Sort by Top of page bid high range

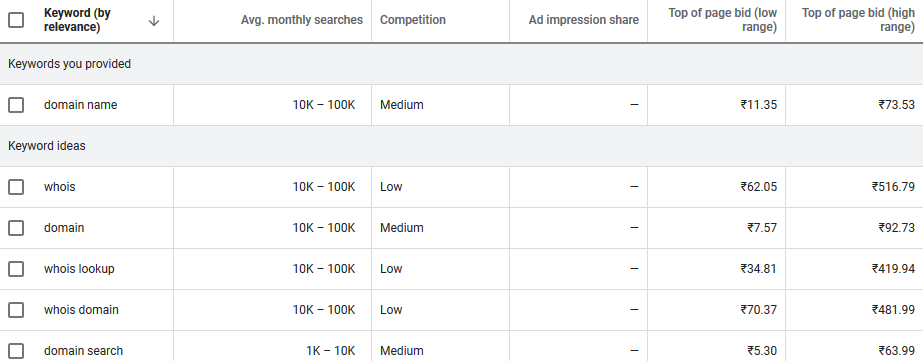[x=858, y=20]
